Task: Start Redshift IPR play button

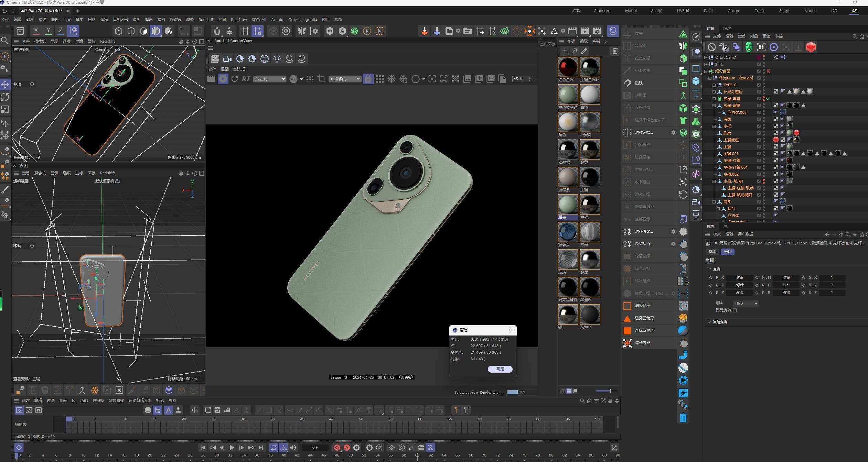Action: tap(223, 79)
